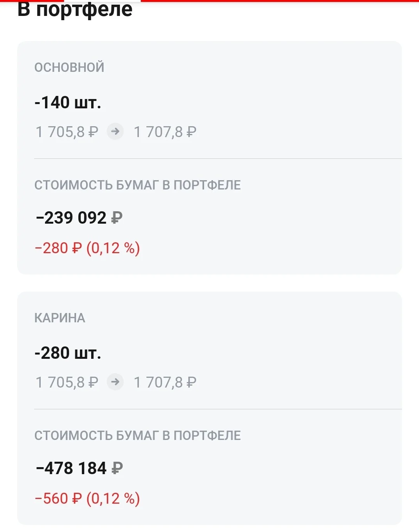This screenshot has height=532, width=419.
Task: Tap the В портфеле heading
Action: pos(75,10)
